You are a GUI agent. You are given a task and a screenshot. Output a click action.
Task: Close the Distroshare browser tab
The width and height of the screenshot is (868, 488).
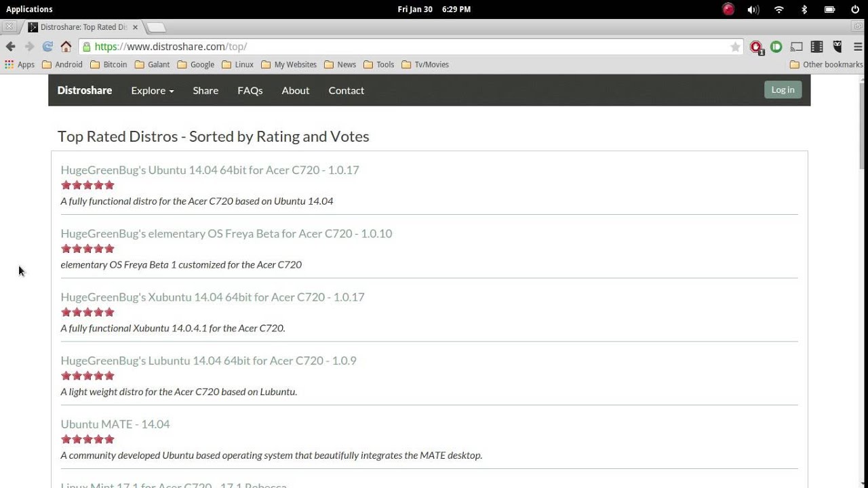point(135,27)
